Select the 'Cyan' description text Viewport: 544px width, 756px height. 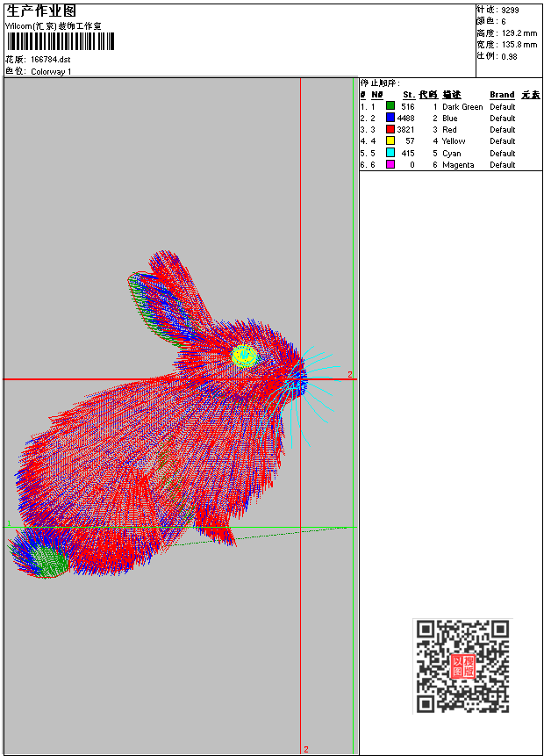[452, 154]
